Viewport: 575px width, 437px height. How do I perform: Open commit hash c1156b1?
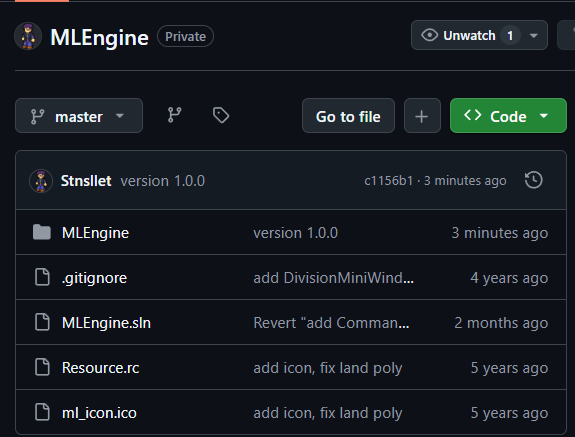[x=388, y=181]
